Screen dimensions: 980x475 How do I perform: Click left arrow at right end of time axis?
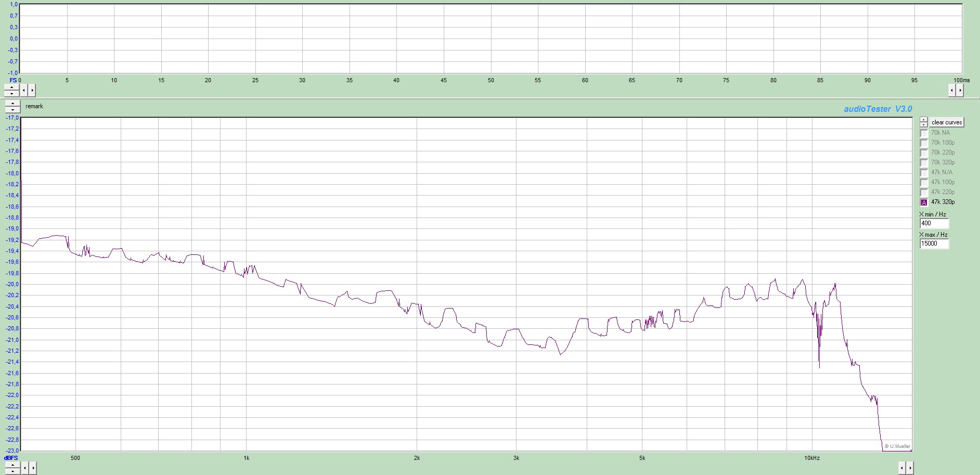pyautogui.click(x=952, y=91)
